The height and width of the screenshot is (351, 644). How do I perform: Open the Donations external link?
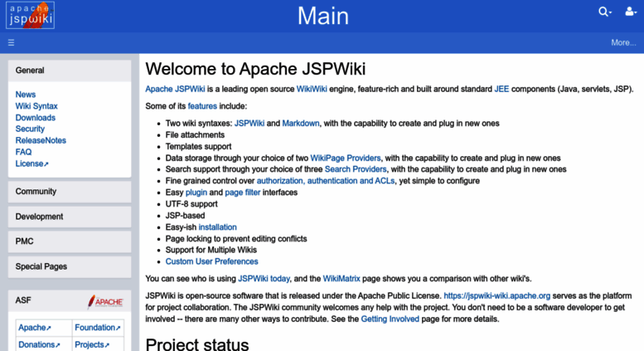tap(39, 344)
